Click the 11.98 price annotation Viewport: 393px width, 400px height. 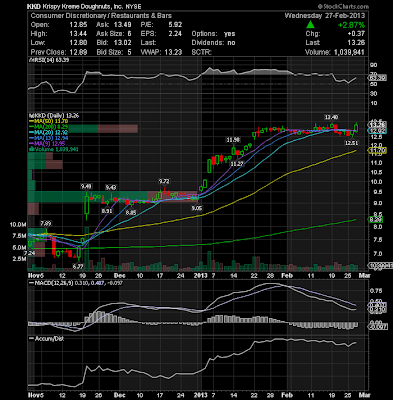[233, 140]
